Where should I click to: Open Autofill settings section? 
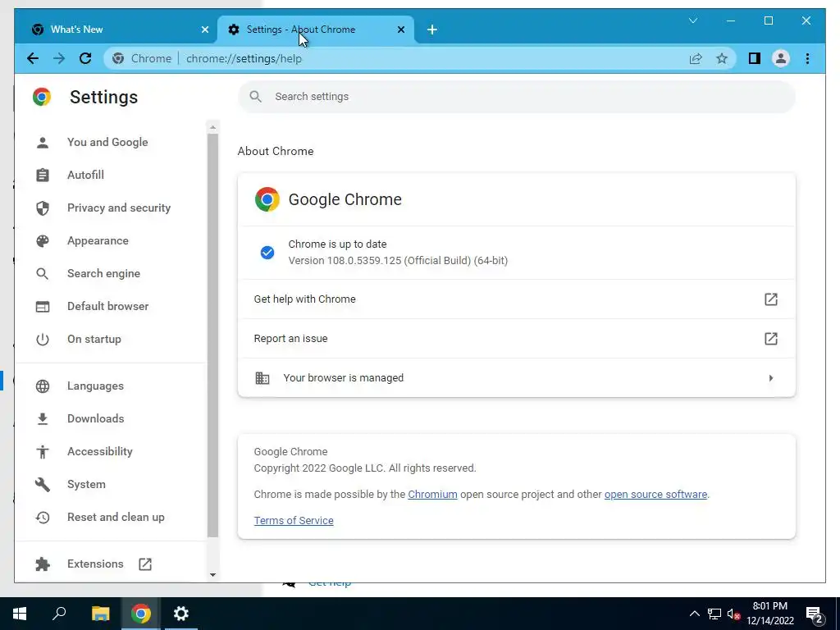tap(85, 175)
